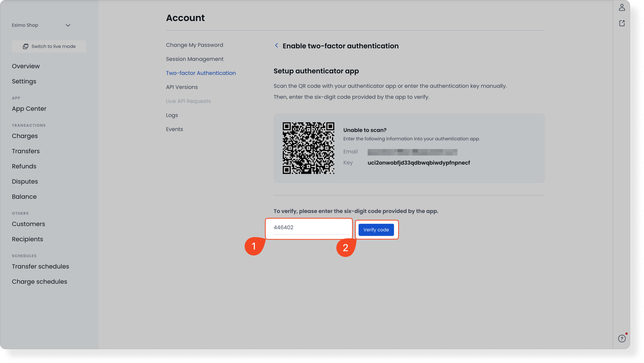Open the Events log page
Screen dimensions: 644x363
coord(174,129)
